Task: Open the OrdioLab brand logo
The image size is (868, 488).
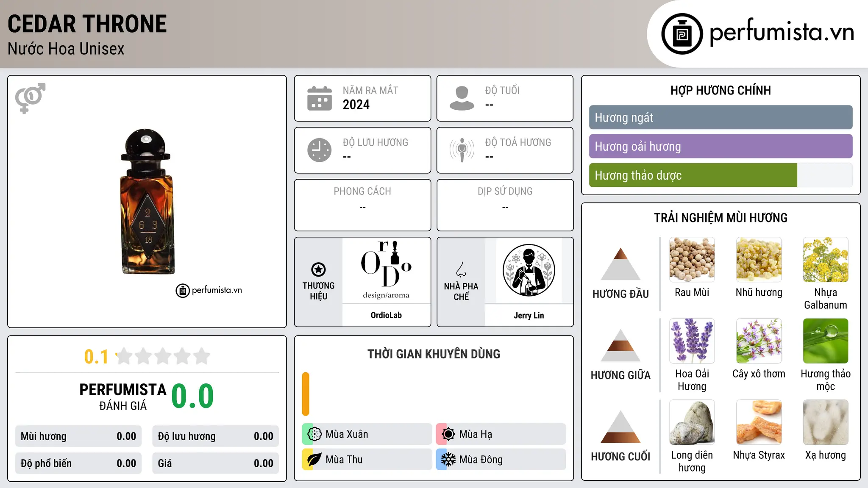Action: coord(386,270)
